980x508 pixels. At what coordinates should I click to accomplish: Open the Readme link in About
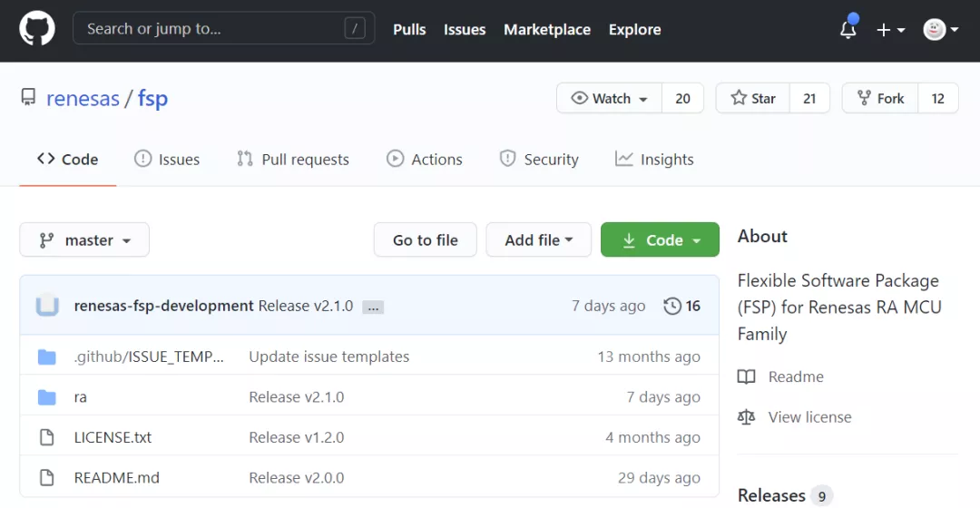click(780, 376)
